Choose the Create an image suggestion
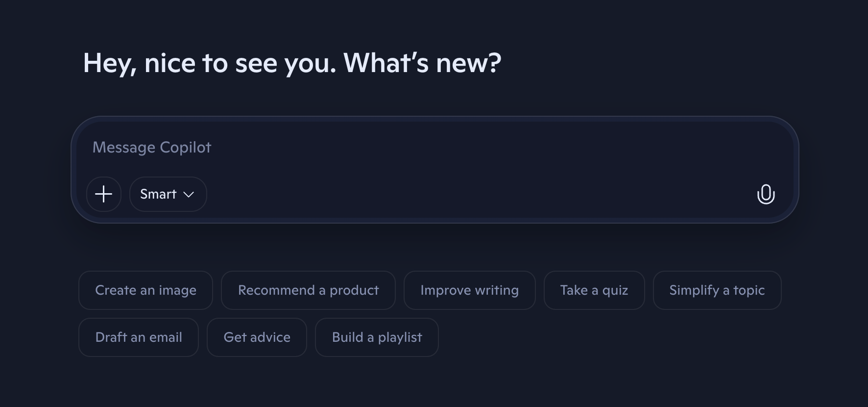868x407 pixels. coord(145,290)
